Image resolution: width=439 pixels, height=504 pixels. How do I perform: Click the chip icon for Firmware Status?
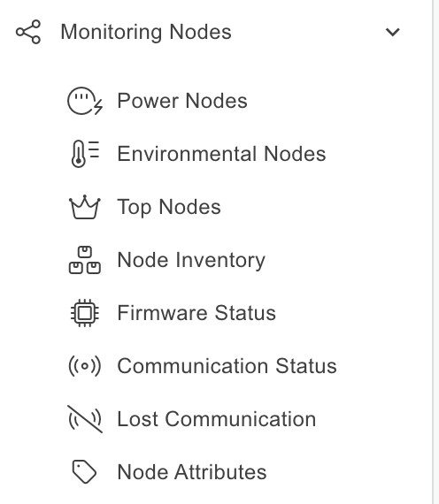(x=85, y=313)
